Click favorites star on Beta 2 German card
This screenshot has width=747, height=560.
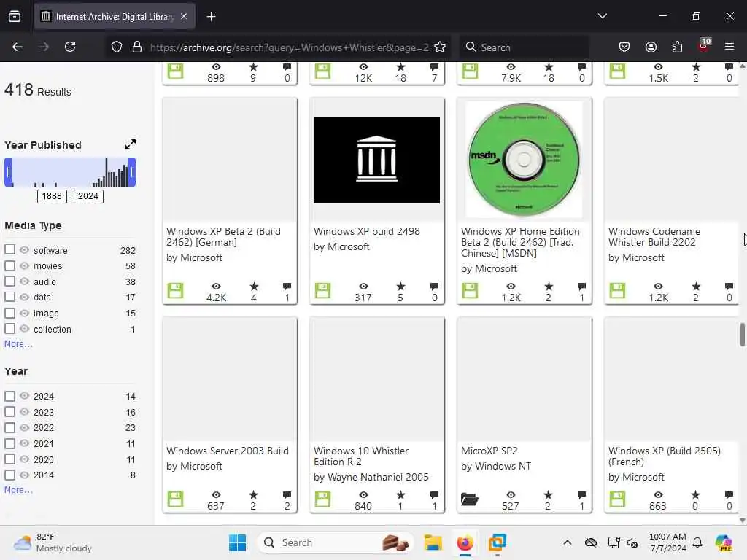(254, 286)
